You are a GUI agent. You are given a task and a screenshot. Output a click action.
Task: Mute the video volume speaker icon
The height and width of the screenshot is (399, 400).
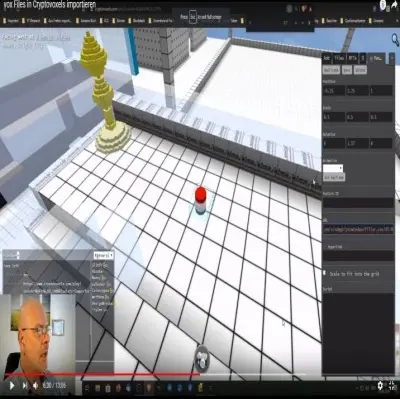(x=35, y=386)
